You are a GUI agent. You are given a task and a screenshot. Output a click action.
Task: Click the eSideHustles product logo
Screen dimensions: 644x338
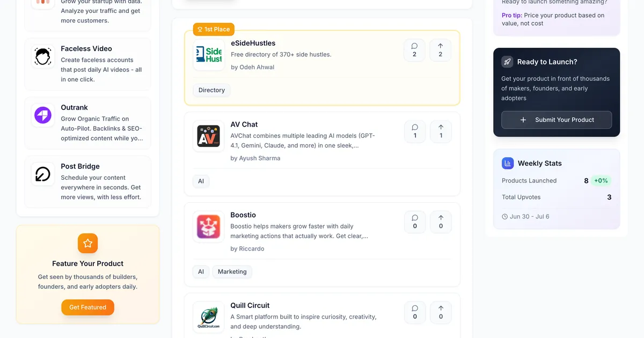pos(209,55)
